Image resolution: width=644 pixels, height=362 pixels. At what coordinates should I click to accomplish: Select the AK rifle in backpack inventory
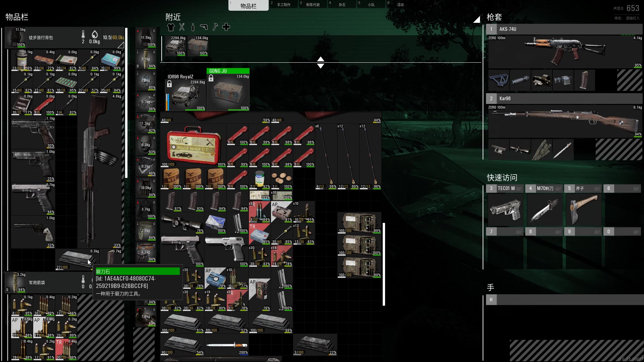100,171
